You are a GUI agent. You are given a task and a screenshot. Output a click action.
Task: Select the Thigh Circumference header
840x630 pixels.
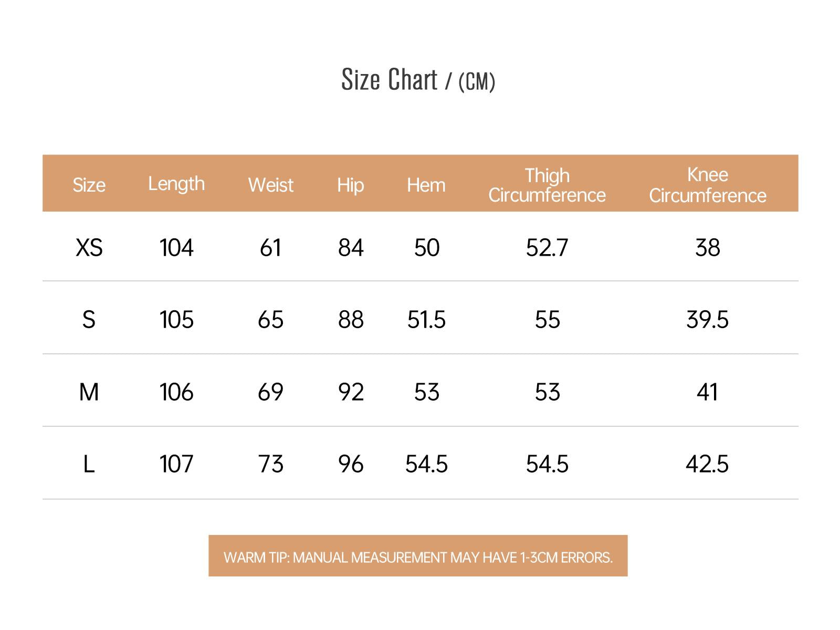pyautogui.click(x=547, y=185)
